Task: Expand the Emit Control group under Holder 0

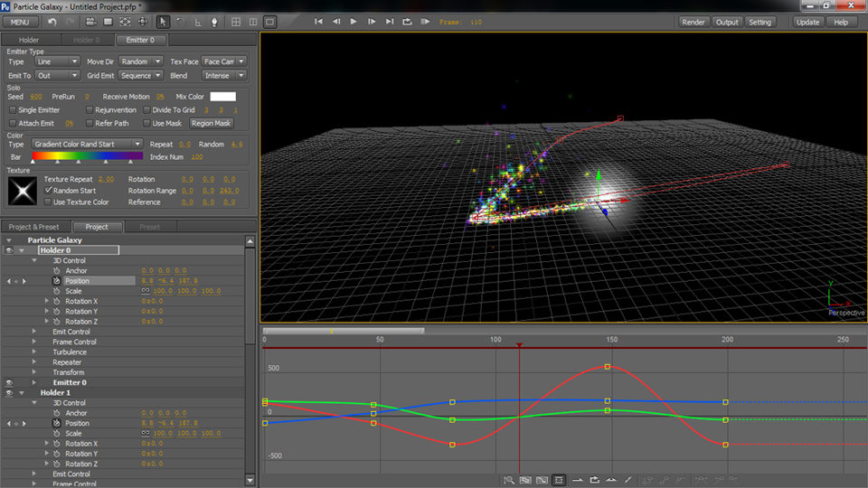Action: pyautogui.click(x=33, y=332)
